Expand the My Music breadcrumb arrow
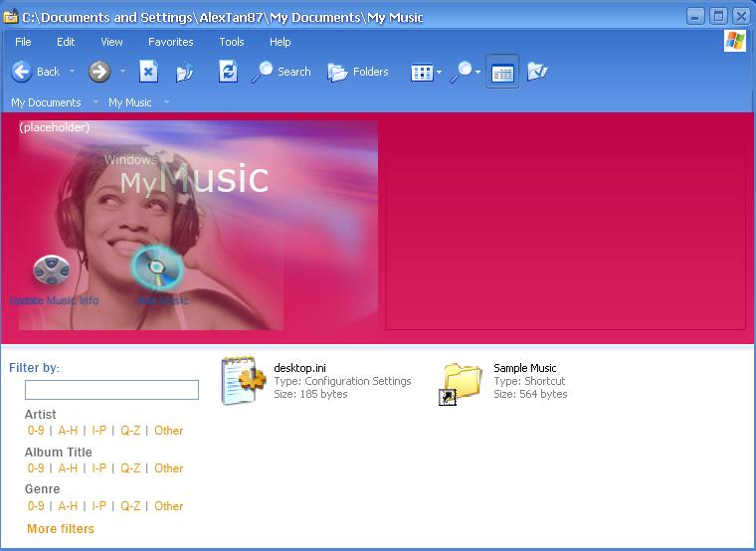This screenshot has width=756, height=551. pyautogui.click(x=166, y=102)
